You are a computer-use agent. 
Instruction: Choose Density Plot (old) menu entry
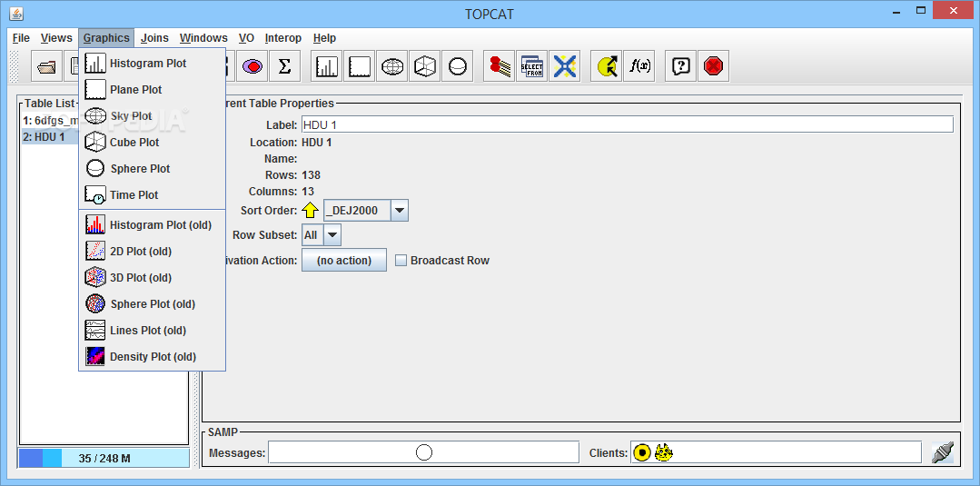click(x=152, y=356)
